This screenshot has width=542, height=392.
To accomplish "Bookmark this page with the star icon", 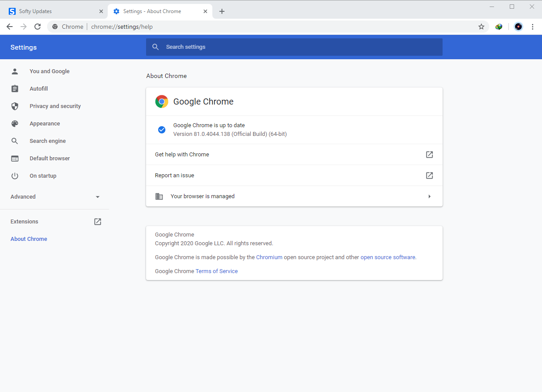I will point(481,27).
